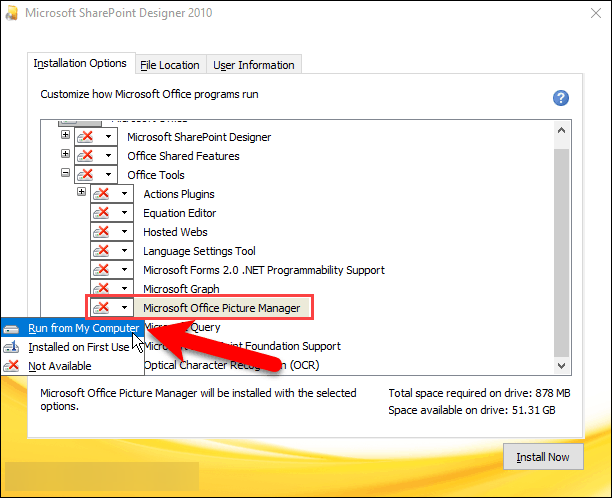612x498 pixels.
Task: Open the install dropdown for Office Tools
Action: [x=109, y=175]
